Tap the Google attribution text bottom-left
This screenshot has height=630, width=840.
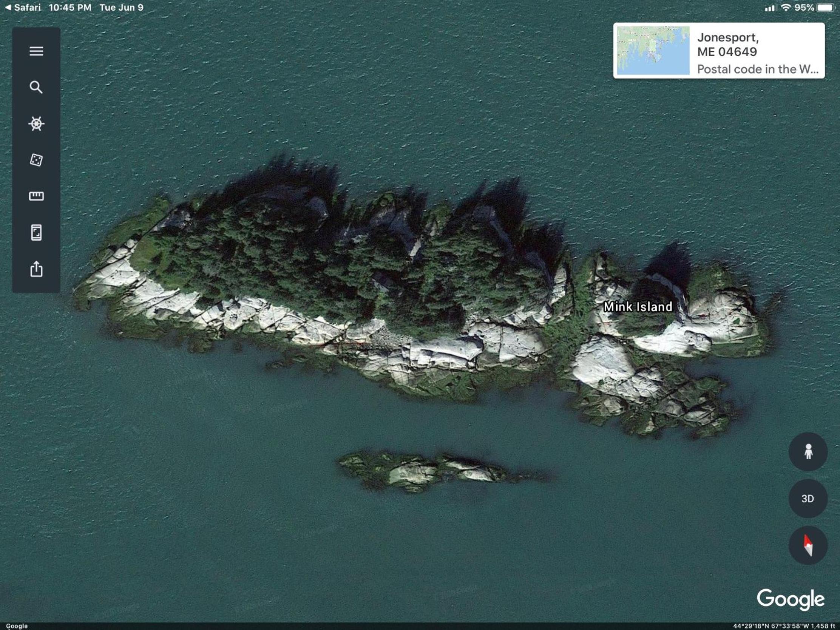tap(17, 626)
